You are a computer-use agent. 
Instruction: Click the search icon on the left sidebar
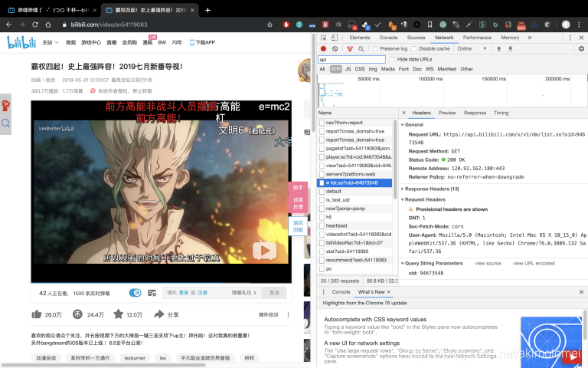5,123
